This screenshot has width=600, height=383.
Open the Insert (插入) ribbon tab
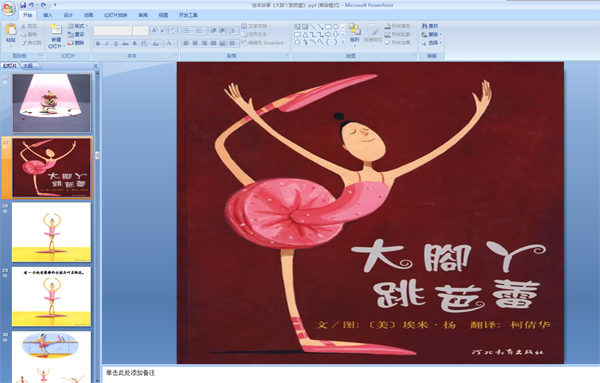(x=47, y=15)
